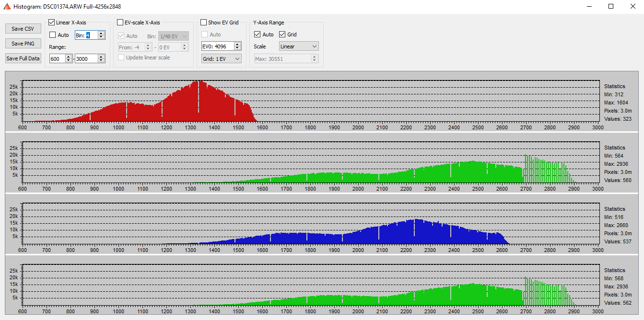644x320 pixels.
Task: Increase Range maximum 3000 with up arrow
Action: pyautogui.click(x=101, y=57)
